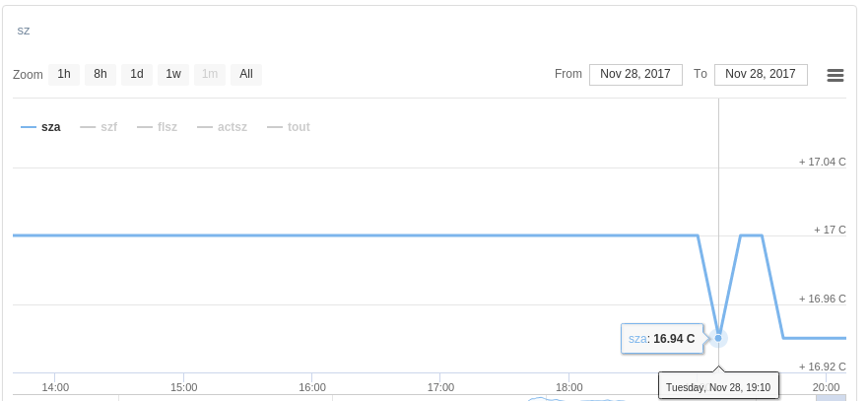Image resolution: width=868 pixels, height=401 pixels.
Task: Click the sza 16.94 C tooltip box
Action: [x=662, y=338]
